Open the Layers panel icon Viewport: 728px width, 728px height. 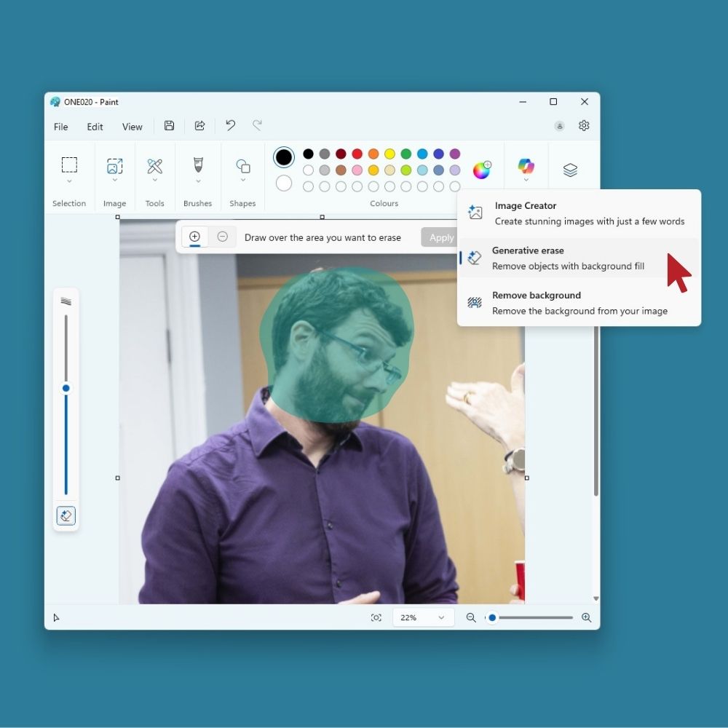570,170
